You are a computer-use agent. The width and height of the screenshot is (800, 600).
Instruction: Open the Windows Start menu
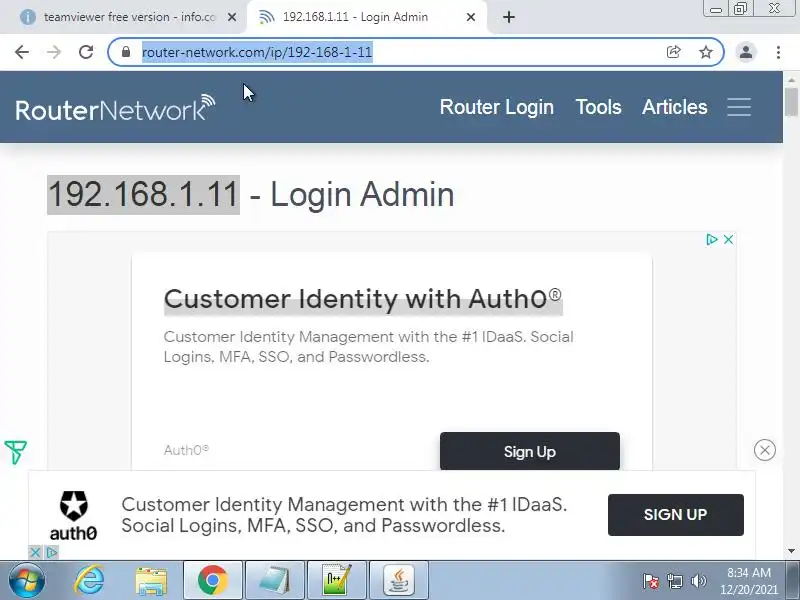[26, 580]
